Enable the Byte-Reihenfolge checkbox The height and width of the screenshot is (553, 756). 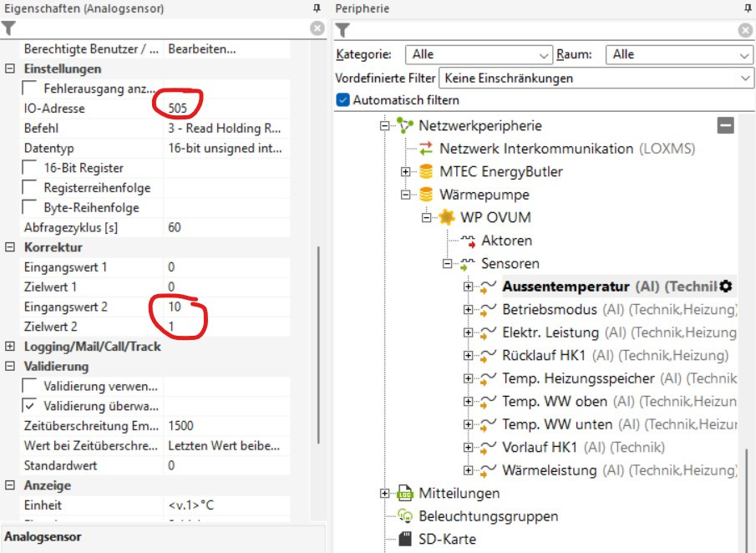(30, 208)
